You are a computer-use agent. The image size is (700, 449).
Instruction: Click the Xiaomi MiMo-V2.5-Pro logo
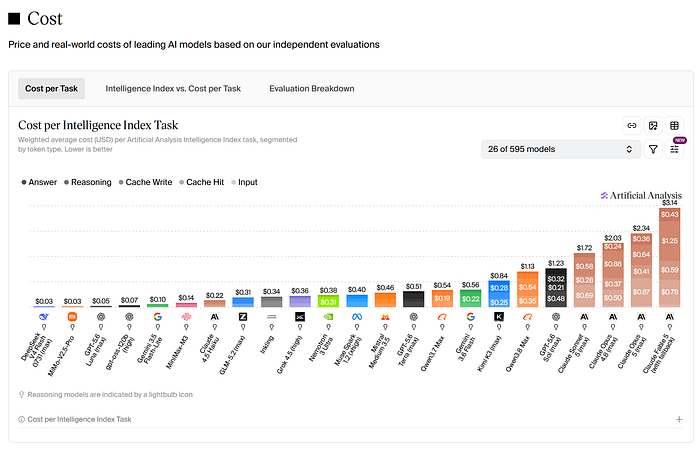click(72, 317)
